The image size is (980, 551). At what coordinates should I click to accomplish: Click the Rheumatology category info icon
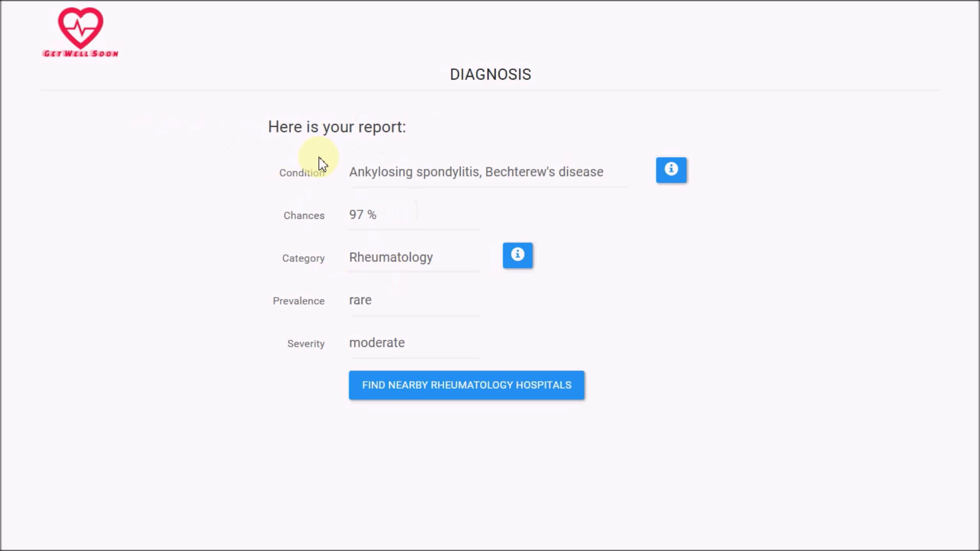coord(517,255)
